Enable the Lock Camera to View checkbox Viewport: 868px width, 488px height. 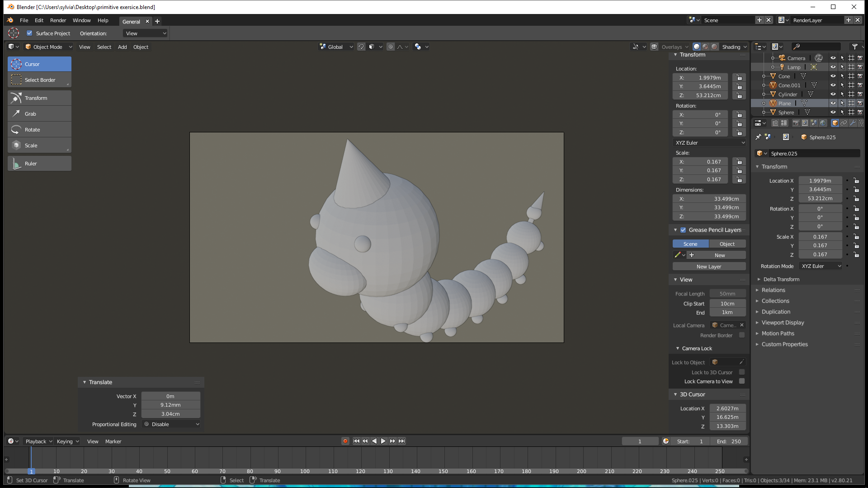[741, 381]
